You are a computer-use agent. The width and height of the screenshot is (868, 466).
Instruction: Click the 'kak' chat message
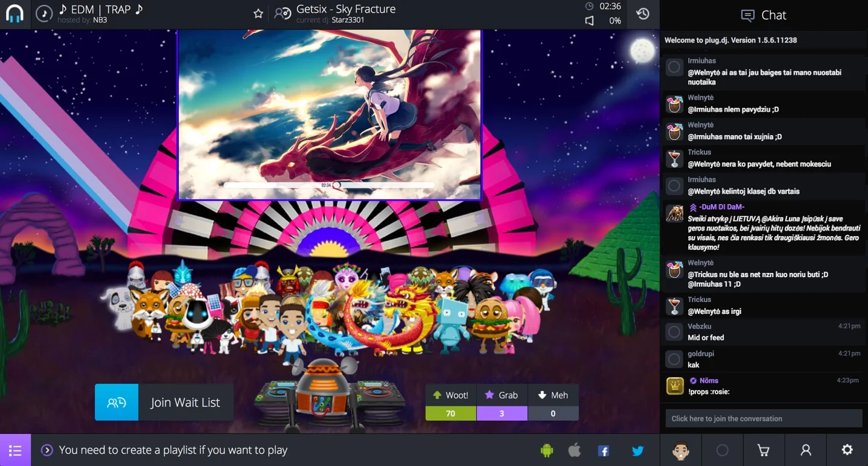(694, 365)
